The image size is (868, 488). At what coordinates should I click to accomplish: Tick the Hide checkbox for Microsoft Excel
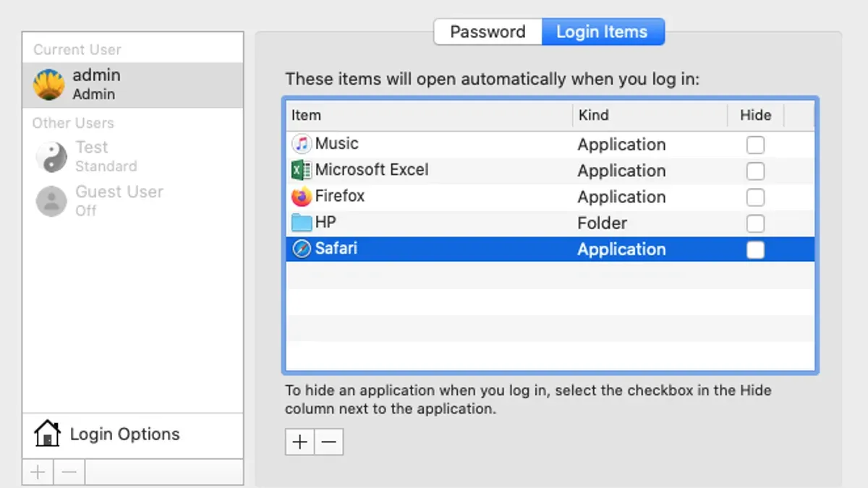click(755, 171)
